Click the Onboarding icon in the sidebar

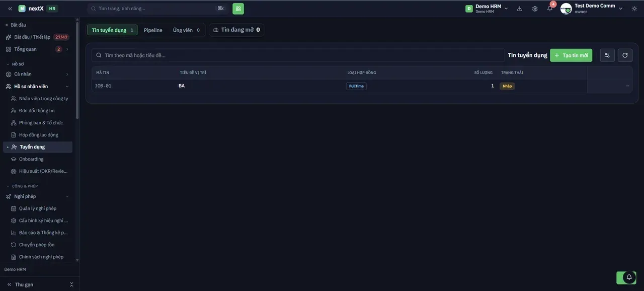click(x=14, y=159)
